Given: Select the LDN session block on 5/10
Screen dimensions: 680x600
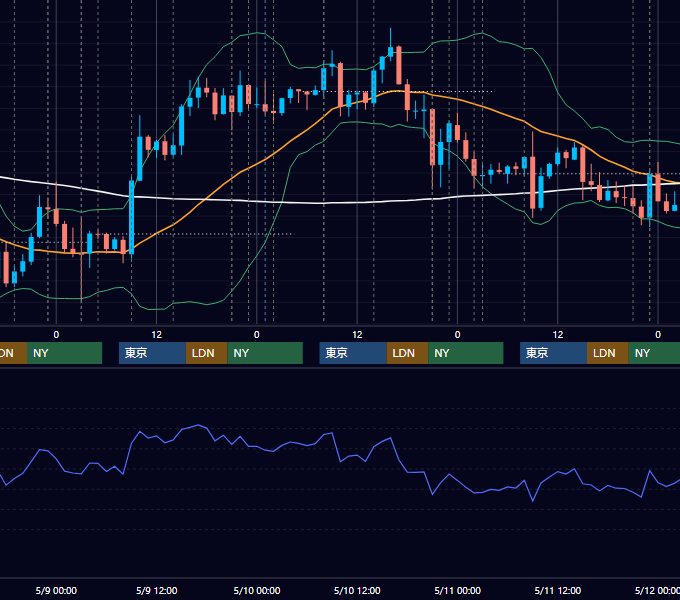Looking at the screenshot, I should pyautogui.click(x=407, y=353).
